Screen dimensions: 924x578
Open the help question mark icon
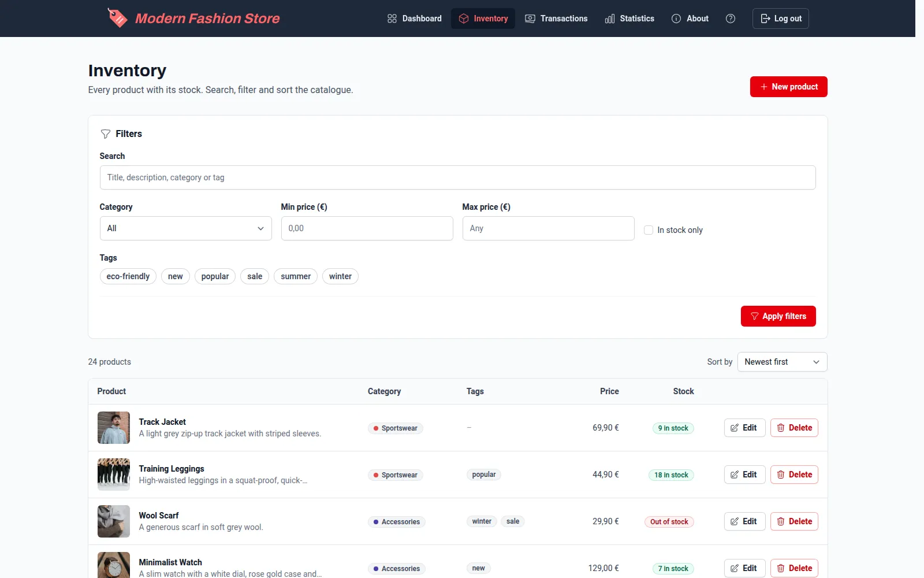click(x=731, y=18)
